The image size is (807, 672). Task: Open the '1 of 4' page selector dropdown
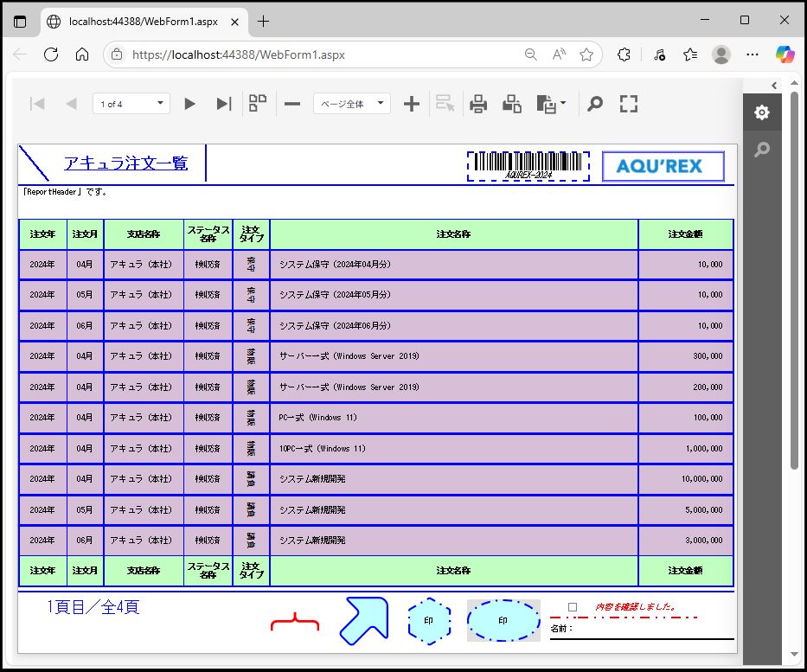pos(131,104)
